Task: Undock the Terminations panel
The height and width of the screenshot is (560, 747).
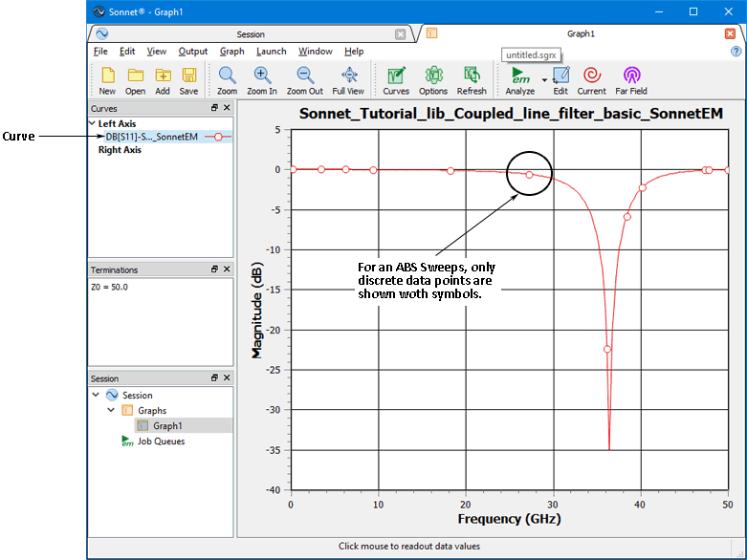Action: (214, 269)
